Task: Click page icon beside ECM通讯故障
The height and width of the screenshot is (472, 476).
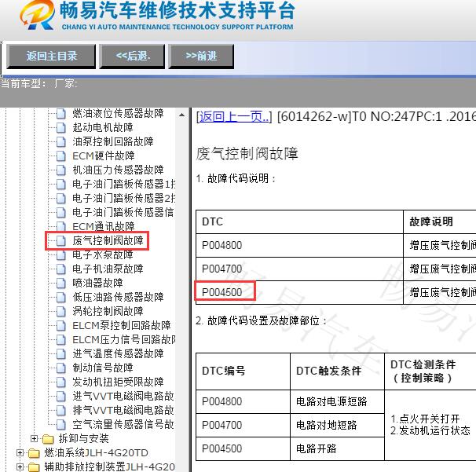Action: (61, 226)
